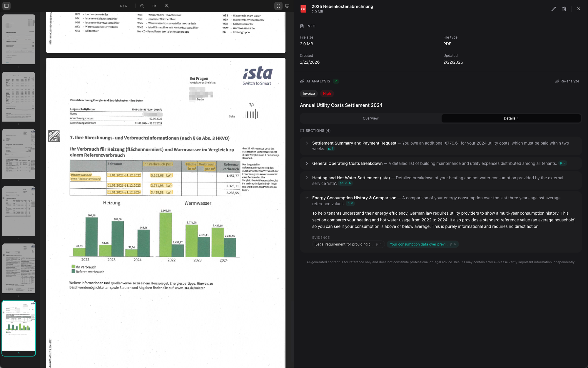Select the 'Invoice' classification tag
This screenshot has width=588, height=368.
309,94
